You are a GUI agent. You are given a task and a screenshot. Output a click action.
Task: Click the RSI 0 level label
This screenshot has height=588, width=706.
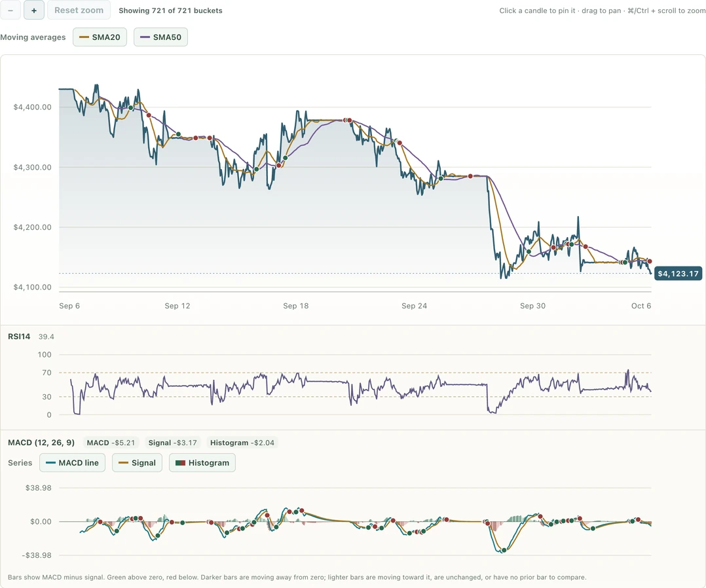tap(49, 414)
